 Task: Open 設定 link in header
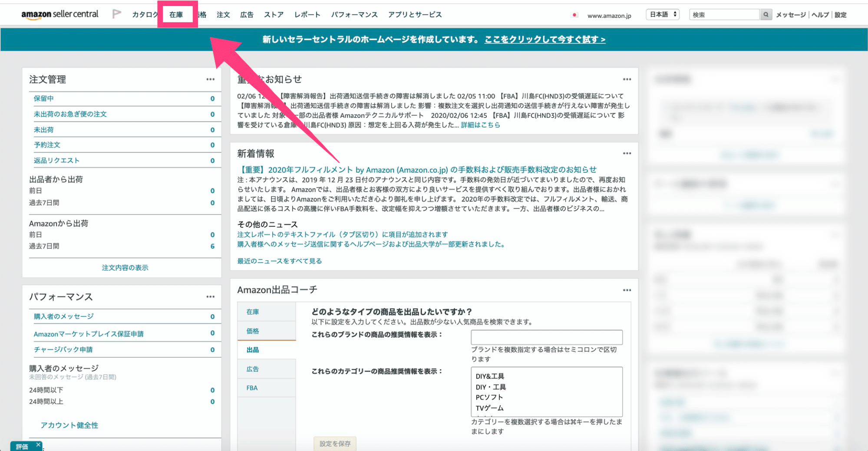coord(840,15)
